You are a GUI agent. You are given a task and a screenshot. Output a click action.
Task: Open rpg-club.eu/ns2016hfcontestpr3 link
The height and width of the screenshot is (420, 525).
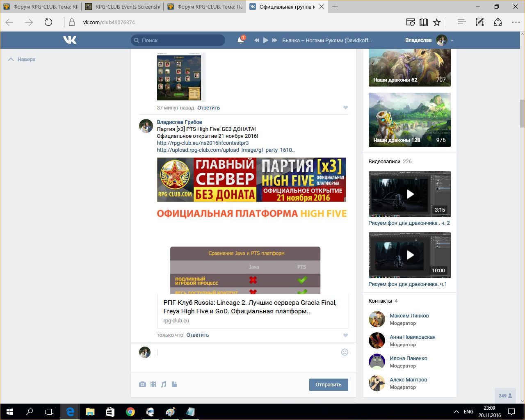[x=203, y=143]
